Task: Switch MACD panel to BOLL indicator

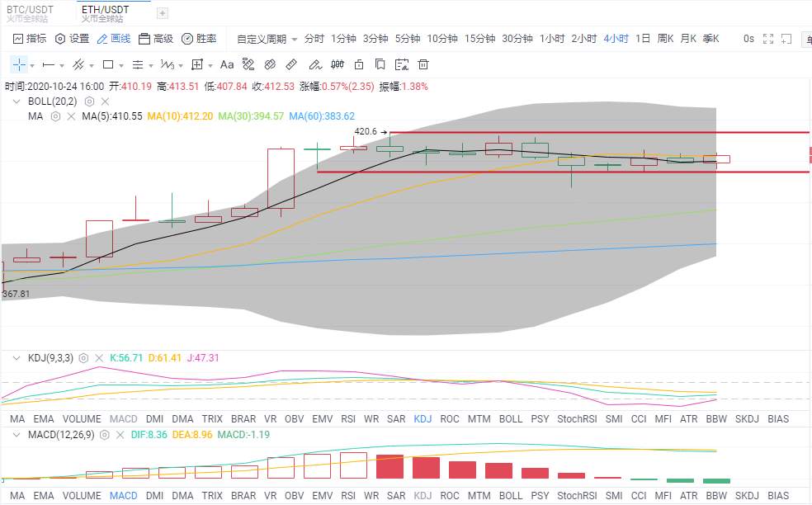Action: [511, 496]
